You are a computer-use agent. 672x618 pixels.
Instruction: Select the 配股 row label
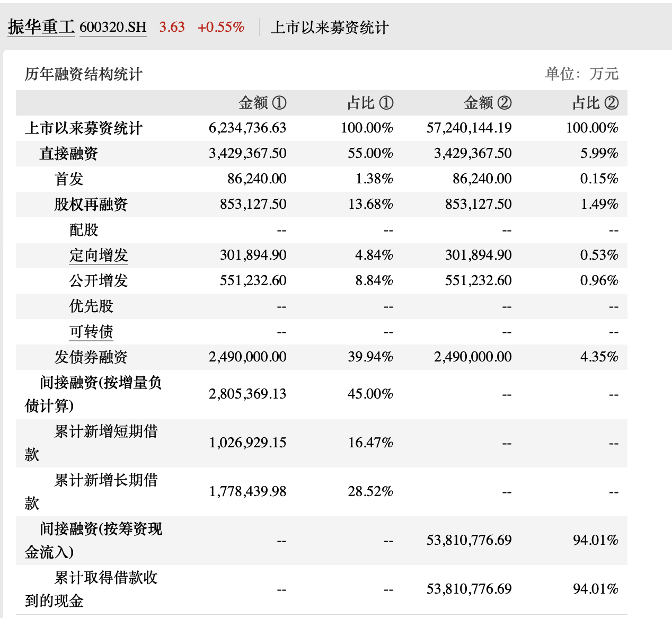tap(84, 230)
